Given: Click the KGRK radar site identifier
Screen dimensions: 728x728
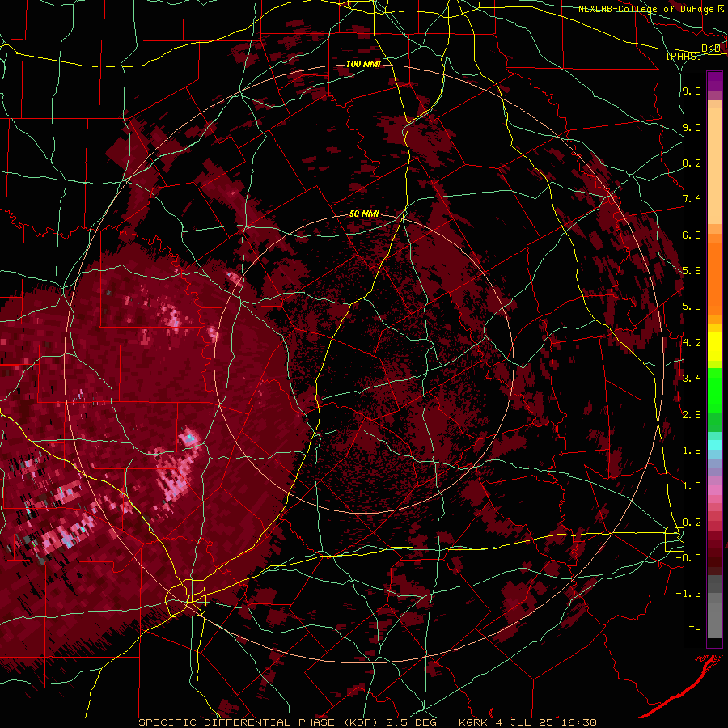Looking at the screenshot, I should pyautogui.click(x=472, y=722).
